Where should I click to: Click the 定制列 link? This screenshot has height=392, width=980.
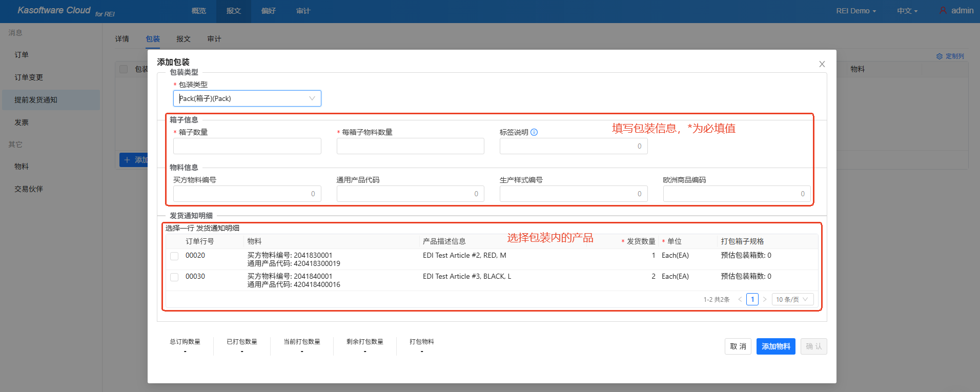click(954, 56)
